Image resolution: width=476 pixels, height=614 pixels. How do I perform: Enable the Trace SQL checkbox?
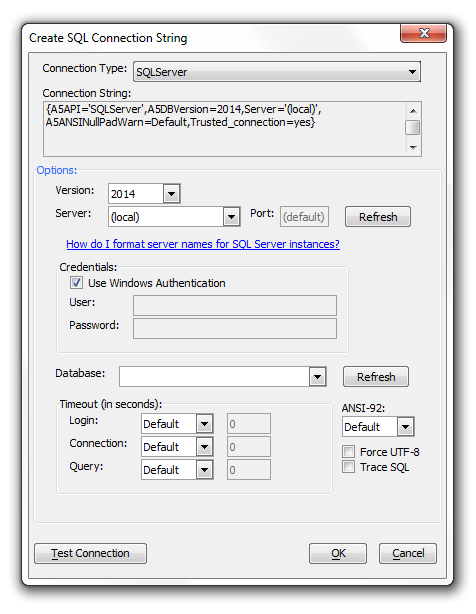pos(348,467)
